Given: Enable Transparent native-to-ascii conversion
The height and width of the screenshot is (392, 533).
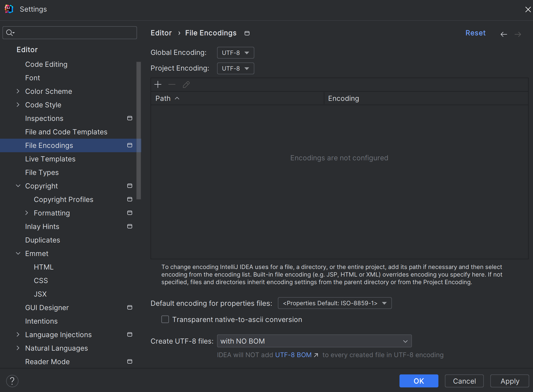Looking at the screenshot, I should [165, 319].
